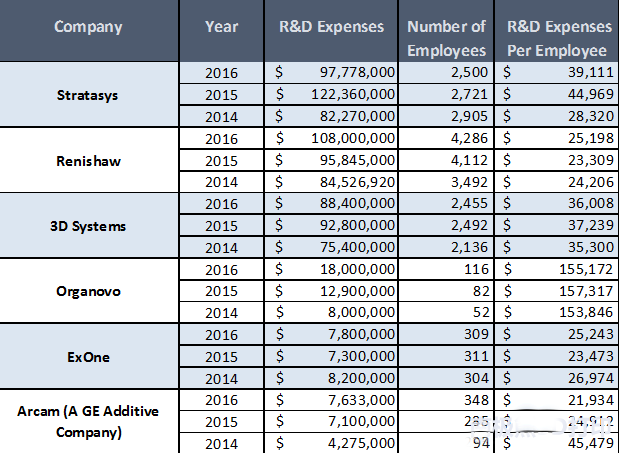The width and height of the screenshot is (619, 453).
Task: Click the 26,974 per-employee cell
Action: 557,378
